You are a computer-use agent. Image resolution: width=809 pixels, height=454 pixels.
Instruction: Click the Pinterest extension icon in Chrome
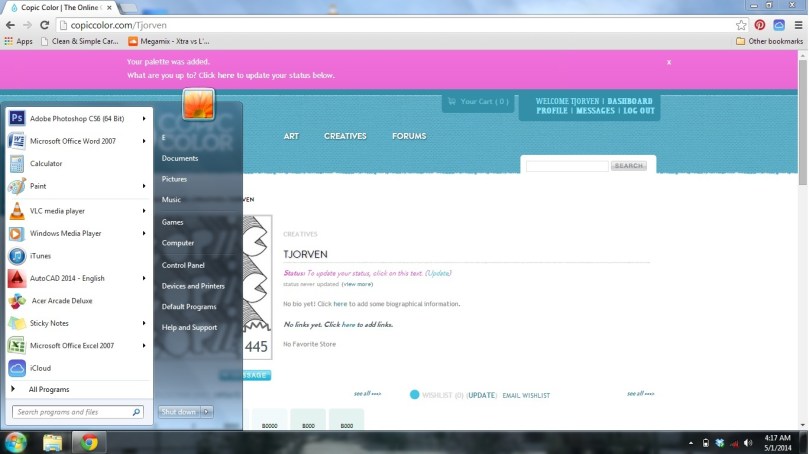pos(760,25)
